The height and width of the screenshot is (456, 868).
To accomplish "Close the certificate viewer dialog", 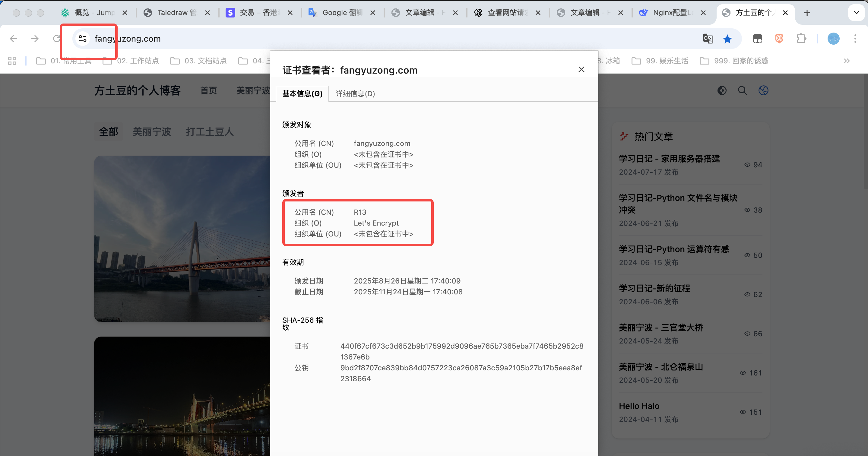I will [581, 69].
